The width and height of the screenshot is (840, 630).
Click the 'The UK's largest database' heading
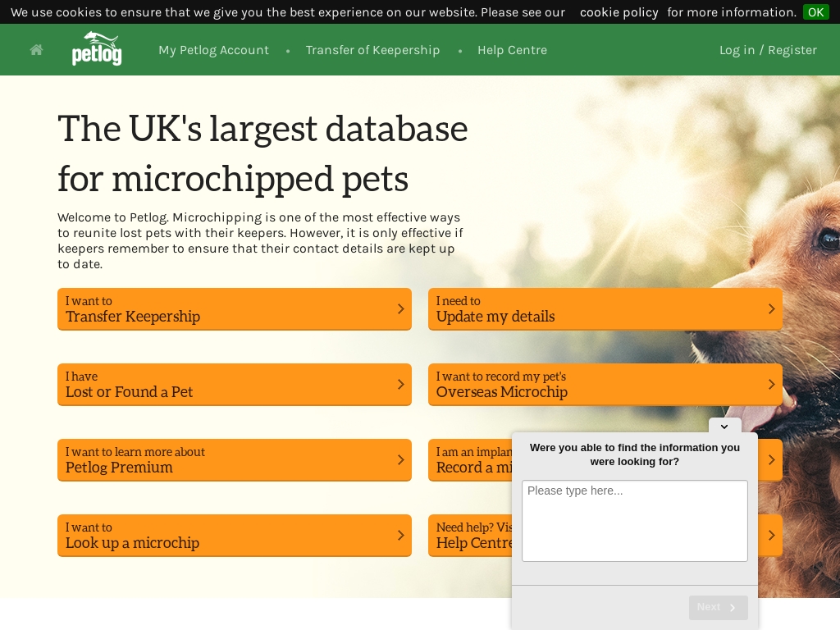(x=263, y=153)
